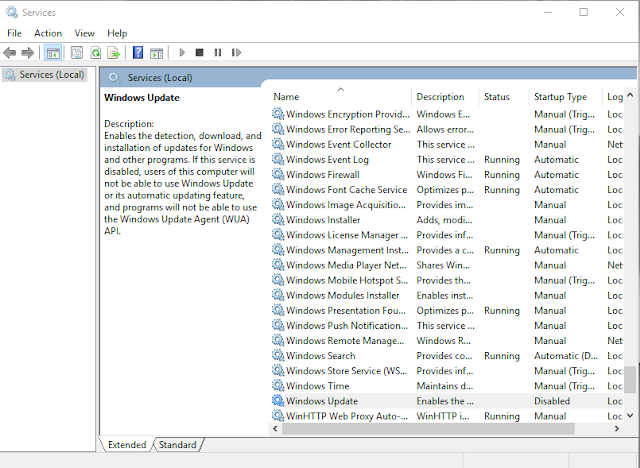Select the Windows Search service name

320,356
